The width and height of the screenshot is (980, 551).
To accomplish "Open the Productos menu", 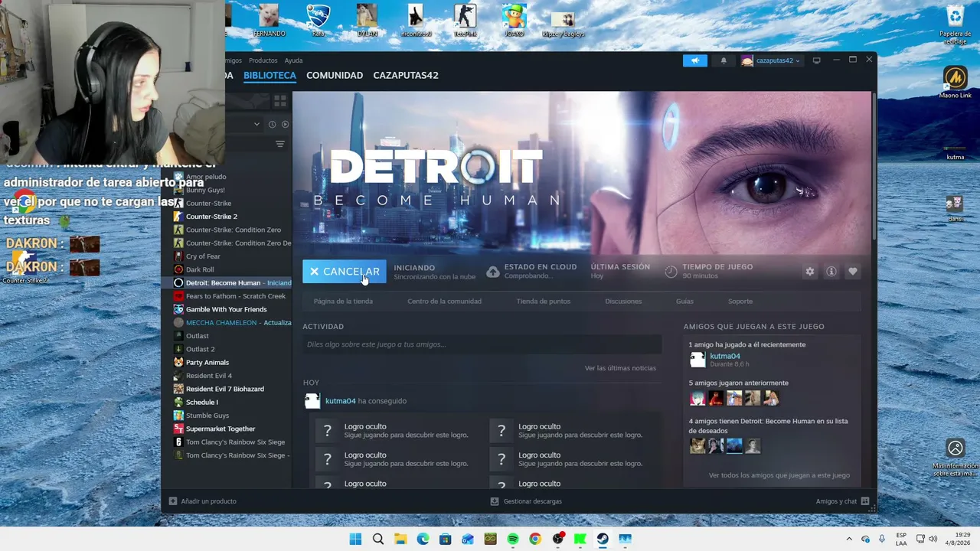I will pos(263,60).
